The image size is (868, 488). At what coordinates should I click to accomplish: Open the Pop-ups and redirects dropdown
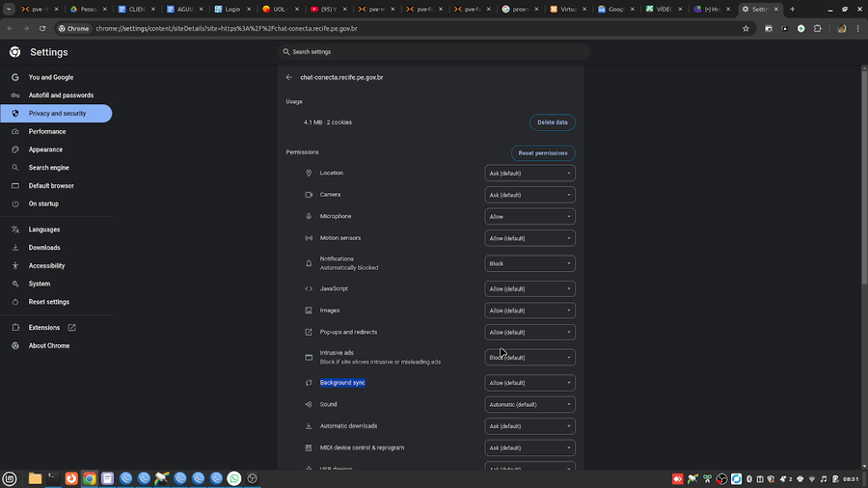[x=529, y=332]
